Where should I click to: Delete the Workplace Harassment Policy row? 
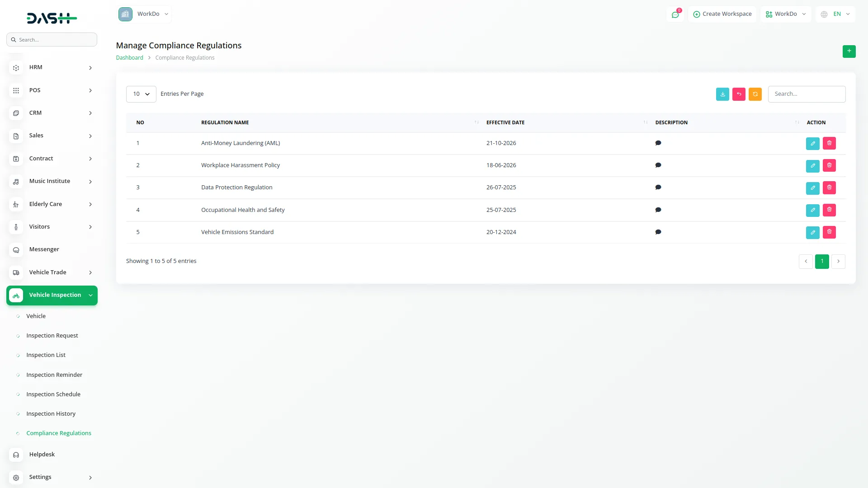pos(829,165)
